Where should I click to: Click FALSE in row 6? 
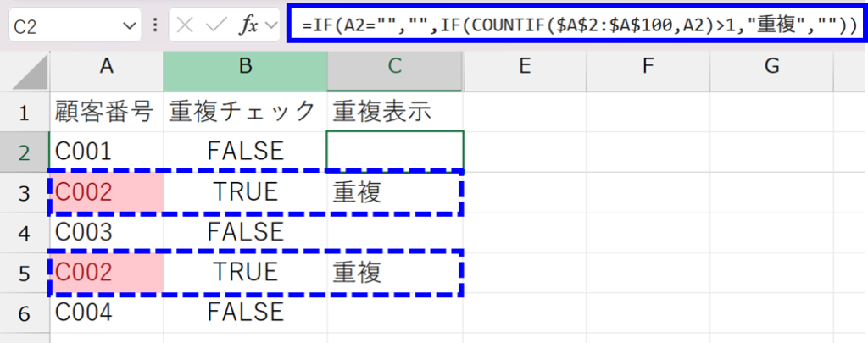pyautogui.click(x=245, y=313)
